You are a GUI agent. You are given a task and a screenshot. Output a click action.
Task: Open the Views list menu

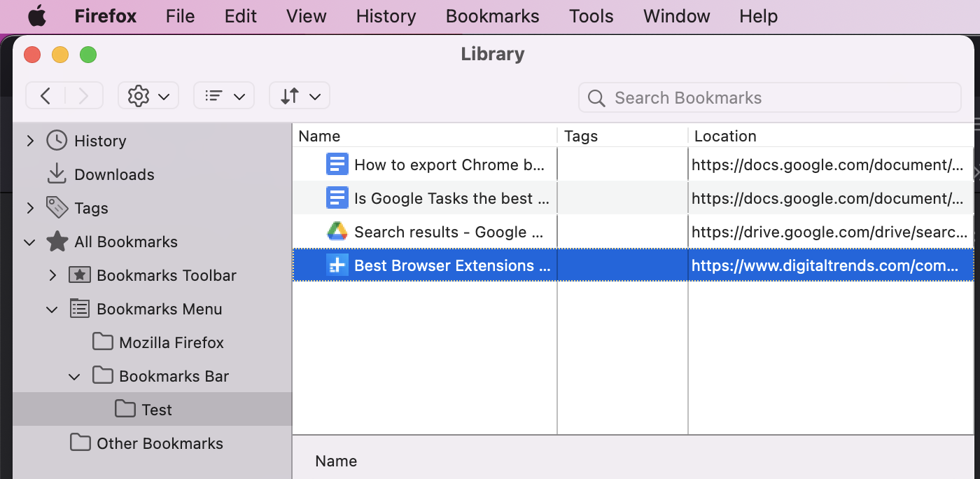pos(224,96)
